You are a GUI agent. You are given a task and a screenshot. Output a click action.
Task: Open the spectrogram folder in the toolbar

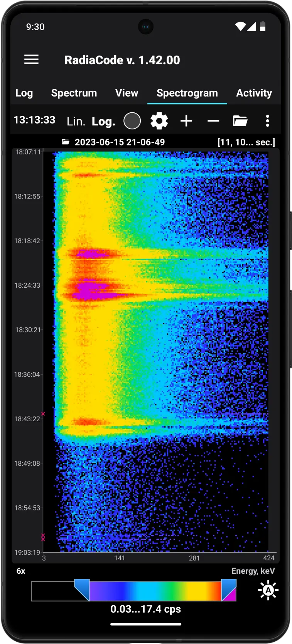240,121
